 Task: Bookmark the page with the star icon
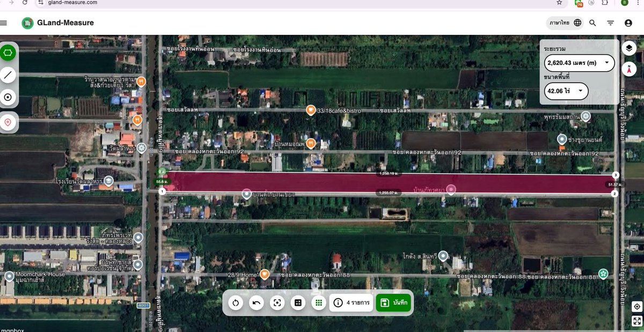[559, 3]
